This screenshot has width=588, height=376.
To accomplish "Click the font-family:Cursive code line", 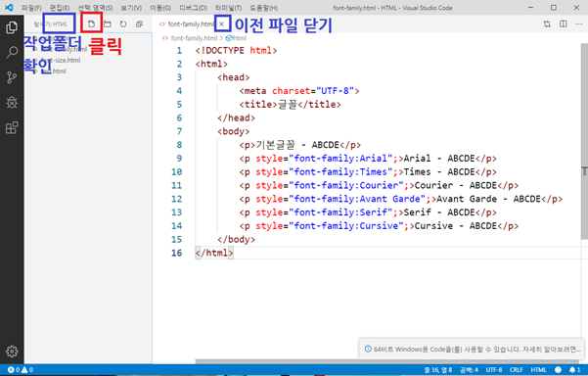I will click(379, 226).
